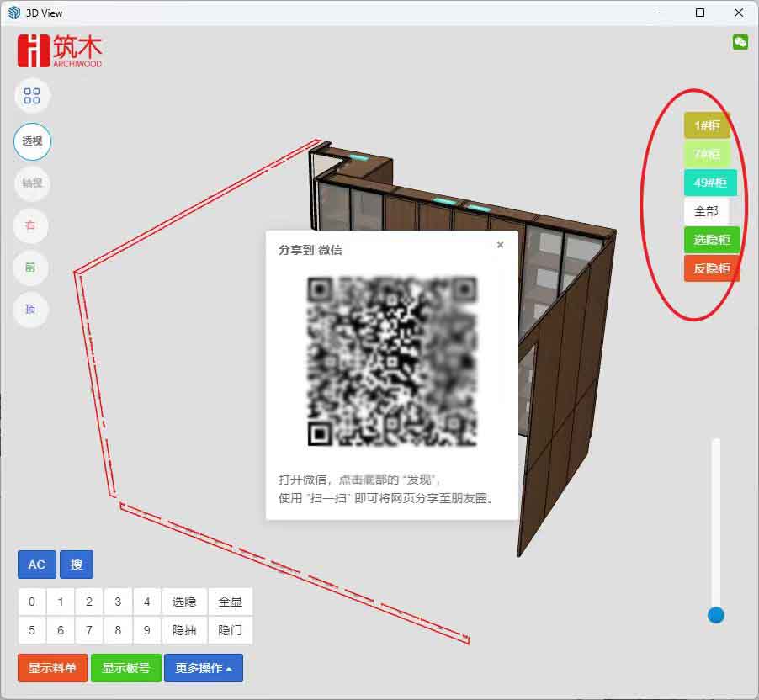Expand the 更多操作 dropdown
This screenshot has height=700, width=759.
click(x=203, y=668)
